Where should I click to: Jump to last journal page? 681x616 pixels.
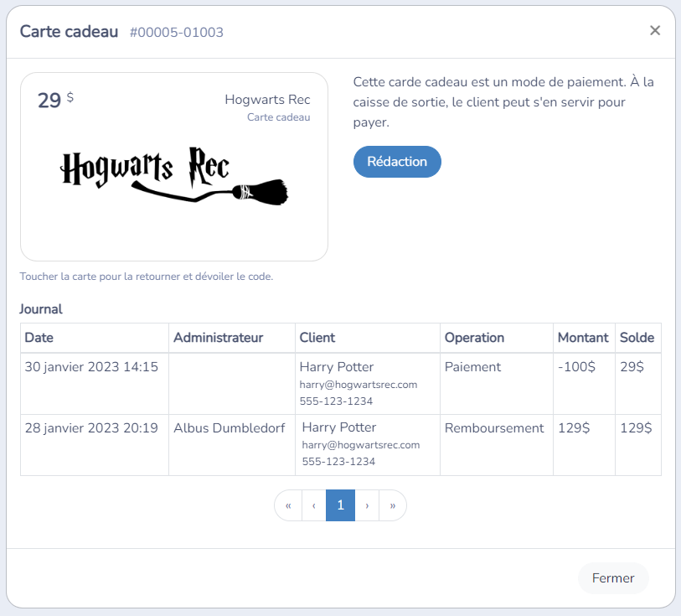393,505
